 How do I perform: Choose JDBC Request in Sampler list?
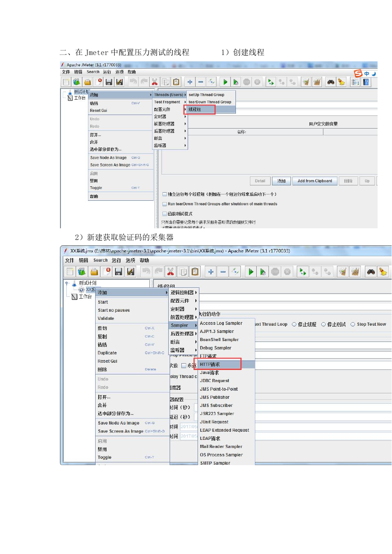(x=226, y=381)
